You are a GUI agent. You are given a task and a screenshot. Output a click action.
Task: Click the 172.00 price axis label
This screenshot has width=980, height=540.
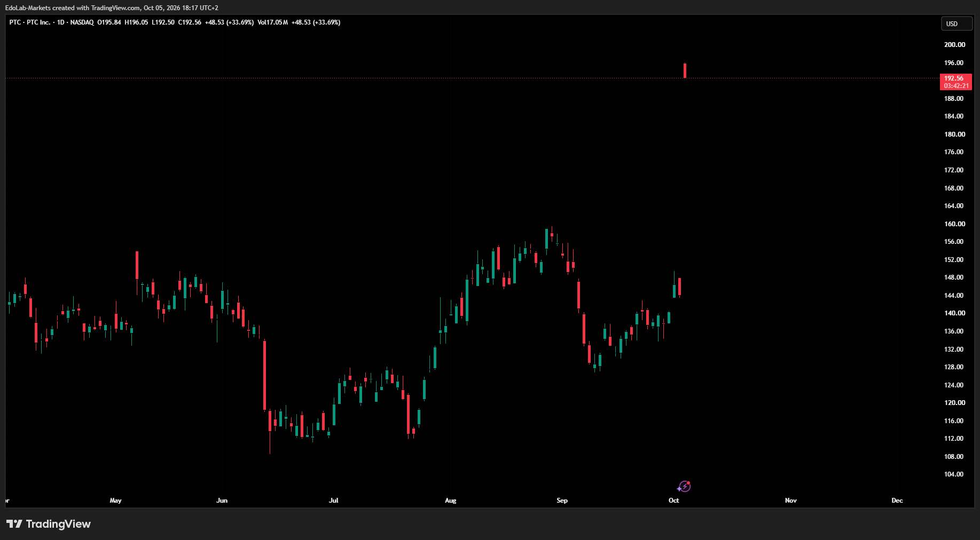[x=954, y=170]
